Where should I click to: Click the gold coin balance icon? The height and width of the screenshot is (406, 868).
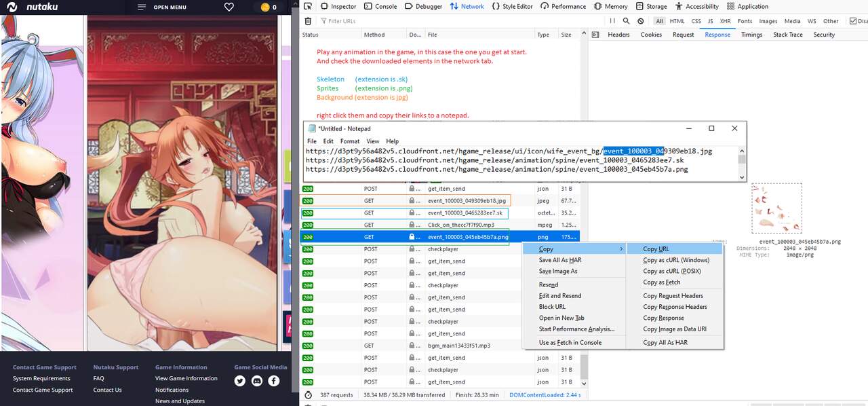tap(264, 7)
